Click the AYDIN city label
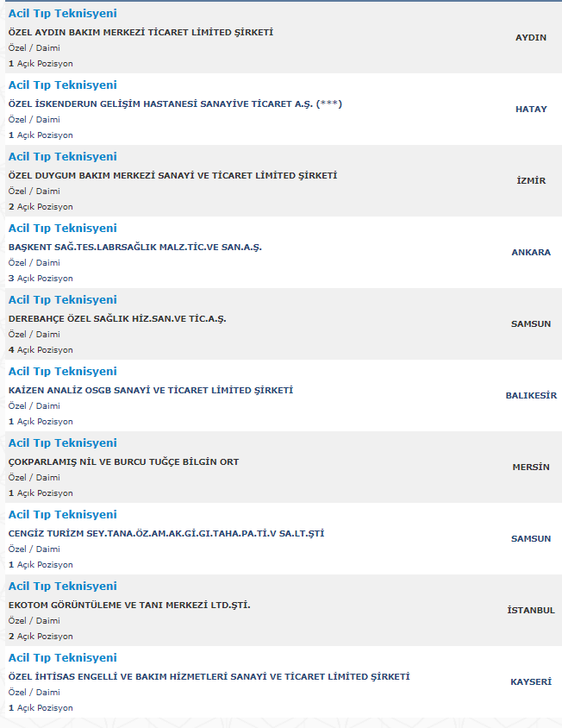Screen dimensions: 562x728 coord(531,38)
